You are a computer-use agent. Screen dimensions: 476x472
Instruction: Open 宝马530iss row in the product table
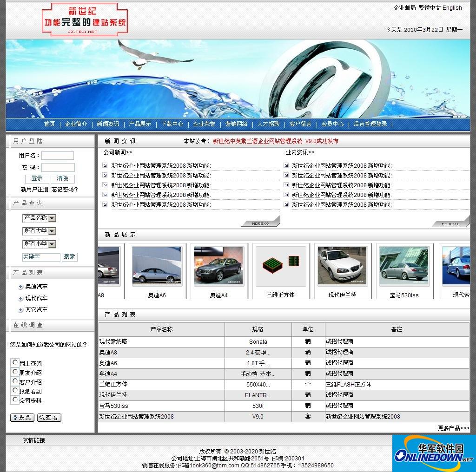point(113,406)
